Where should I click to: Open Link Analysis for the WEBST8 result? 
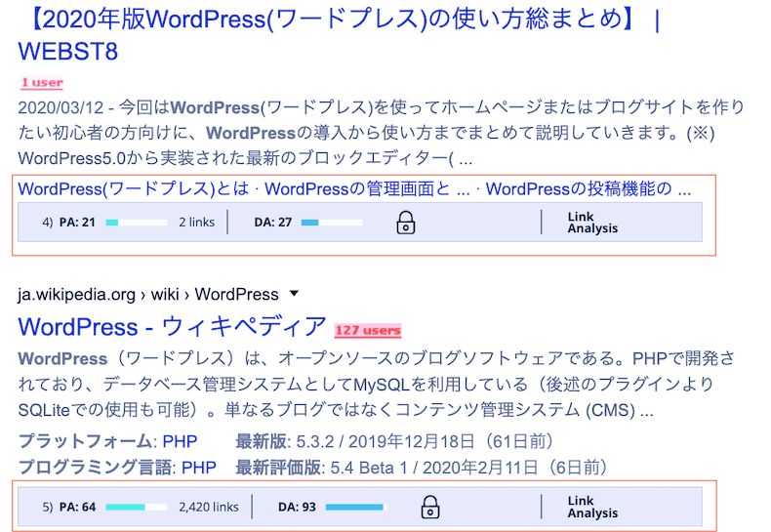coord(592,223)
